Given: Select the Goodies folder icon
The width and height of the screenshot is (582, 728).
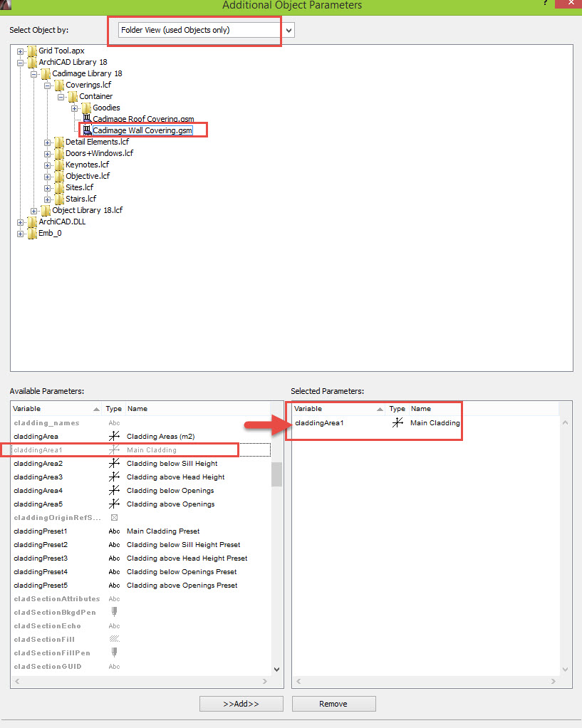Looking at the screenshot, I should tap(86, 108).
